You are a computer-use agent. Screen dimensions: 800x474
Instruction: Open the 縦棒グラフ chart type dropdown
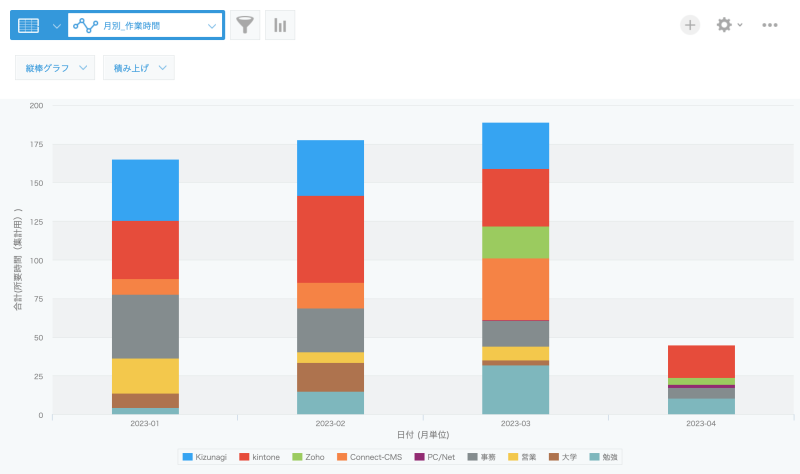pyautogui.click(x=55, y=68)
